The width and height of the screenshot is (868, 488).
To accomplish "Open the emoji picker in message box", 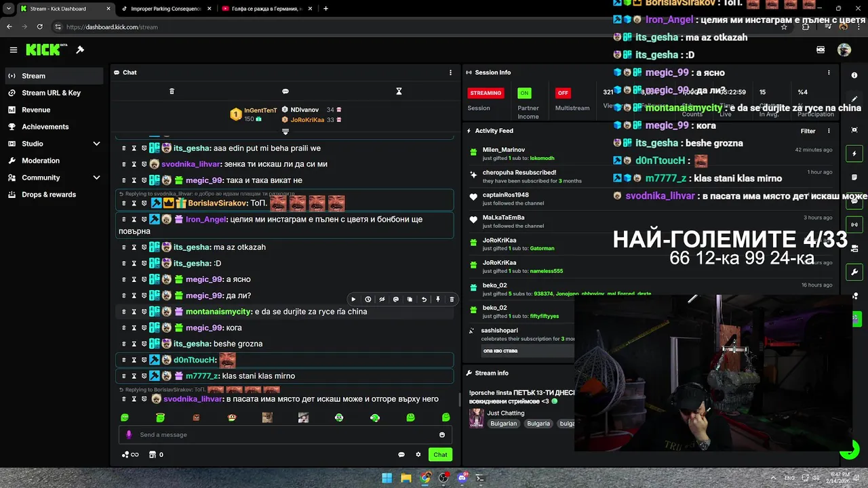I will click(442, 434).
